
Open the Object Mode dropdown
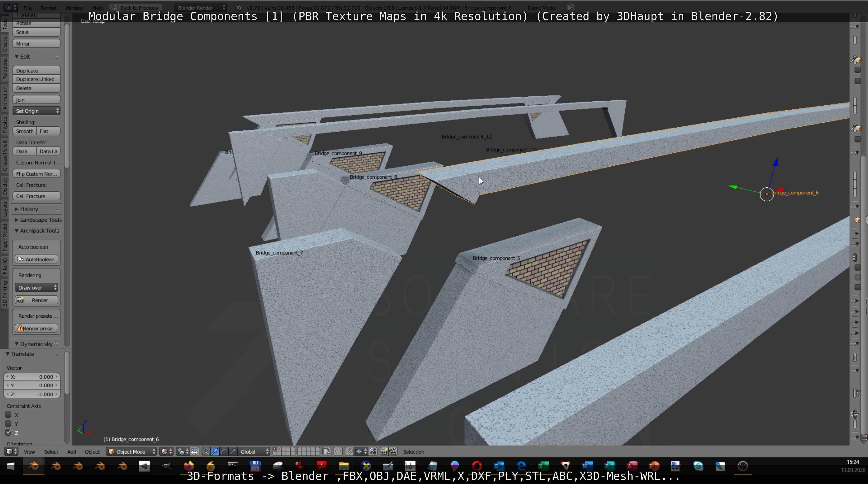(131, 452)
